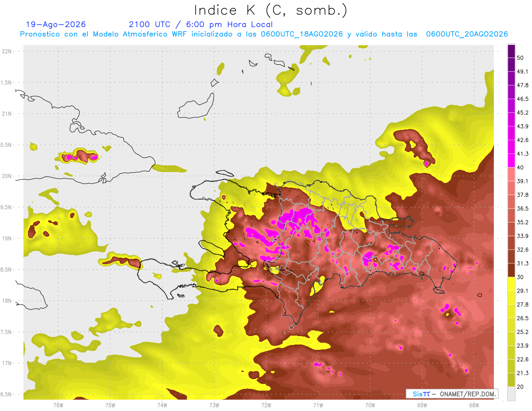Click the bright yellow swatch between 29.1 and 30

click(511, 284)
